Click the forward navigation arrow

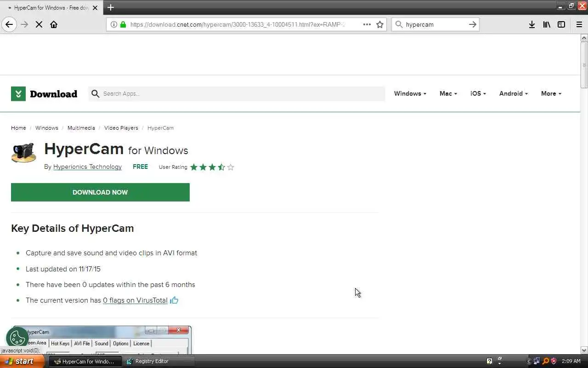point(24,24)
